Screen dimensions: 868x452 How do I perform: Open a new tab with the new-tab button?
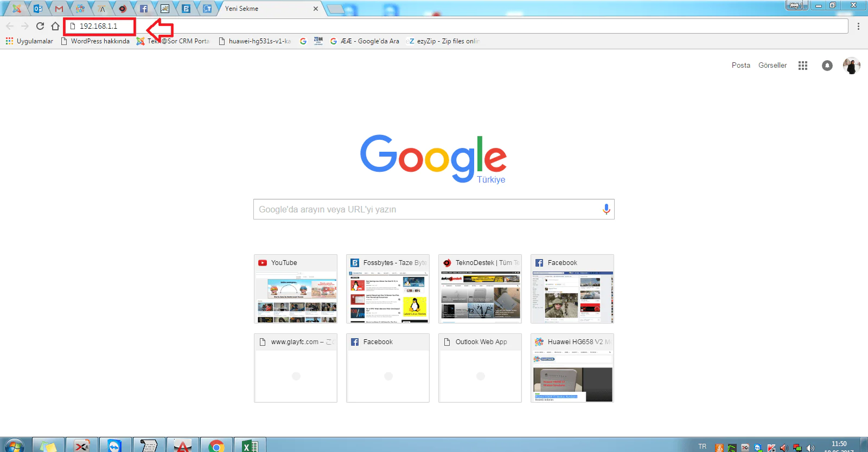(x=336, y=9)
